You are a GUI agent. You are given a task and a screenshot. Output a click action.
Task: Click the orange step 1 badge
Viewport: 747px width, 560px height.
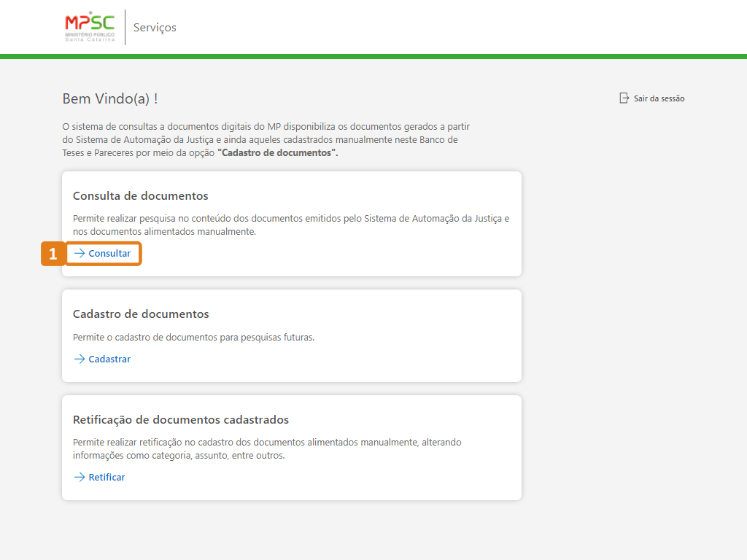(53, 254)
